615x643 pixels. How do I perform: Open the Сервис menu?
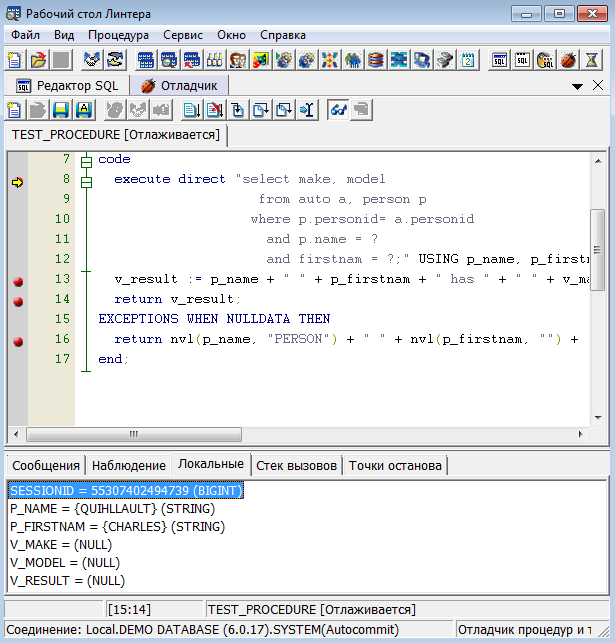coord(182,35)
